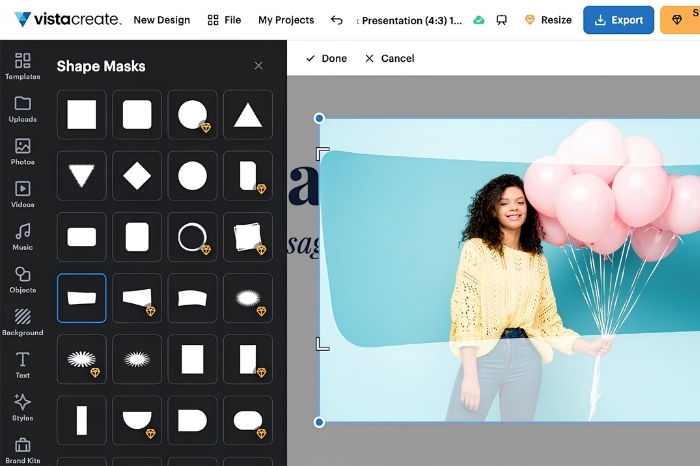Open the Objects sidebar panel
The image size is (700, 466).
[x=22, y=280]
